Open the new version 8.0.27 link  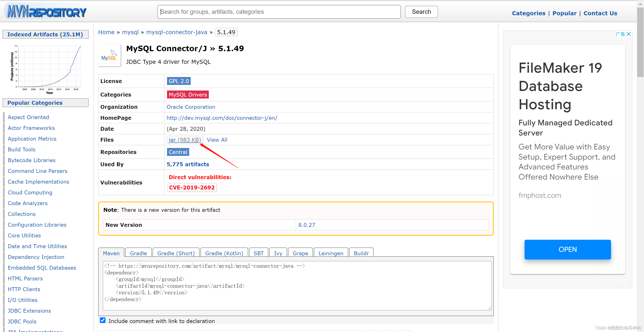pos(307,225)
